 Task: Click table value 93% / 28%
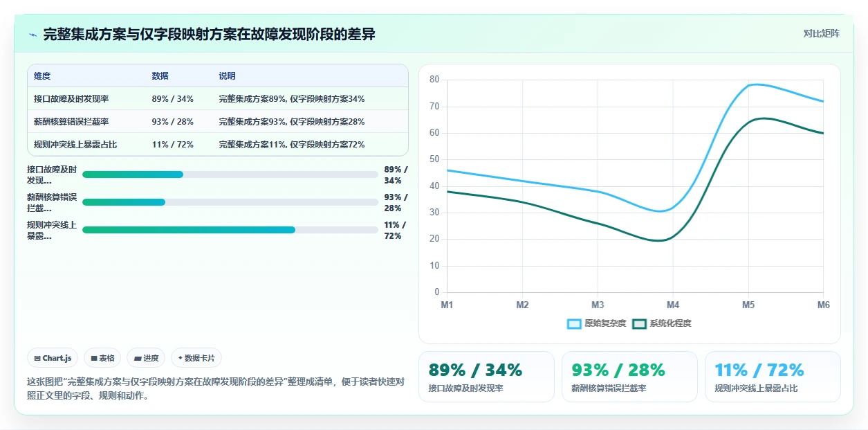click(x=172, y=122)
